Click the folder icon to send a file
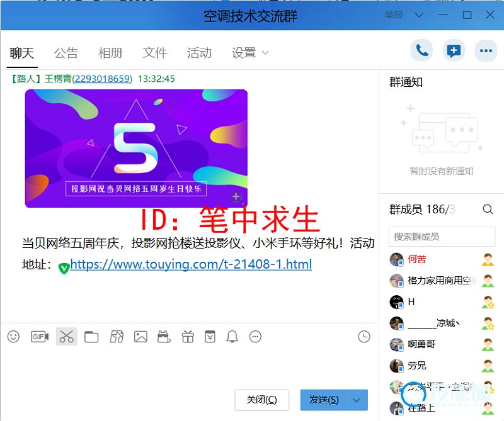Viewport: 504px width, 421px height. pyautogui.click(x=91, y=337)
